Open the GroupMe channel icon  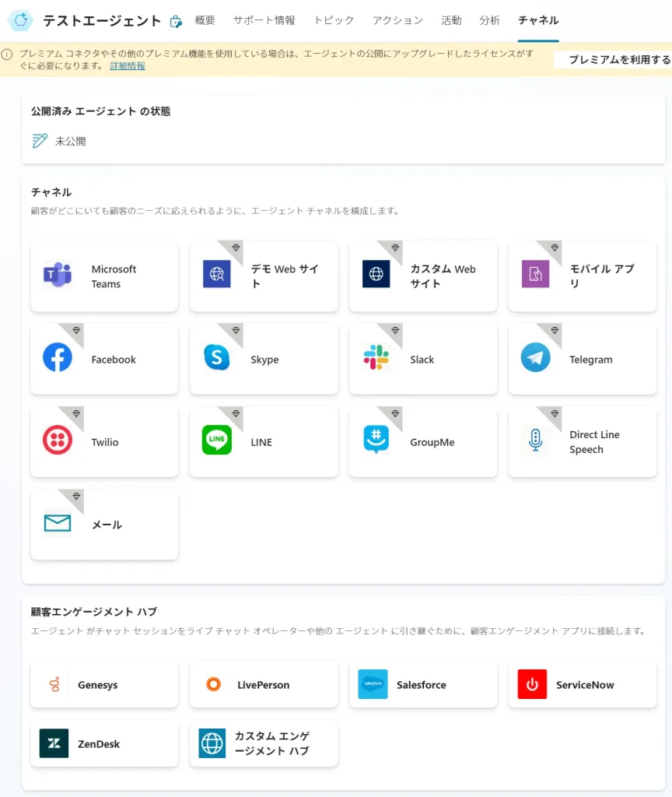[376, 441]
